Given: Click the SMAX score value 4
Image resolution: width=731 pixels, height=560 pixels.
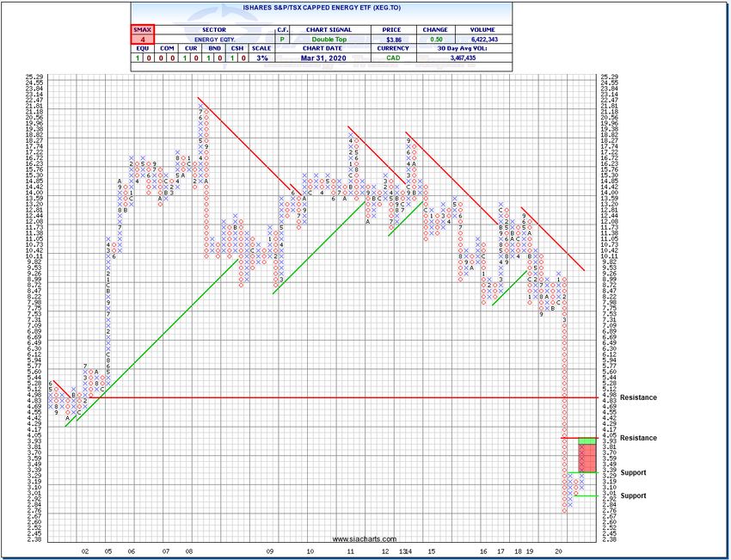Looking at the screenshot, I should [142, 40].
